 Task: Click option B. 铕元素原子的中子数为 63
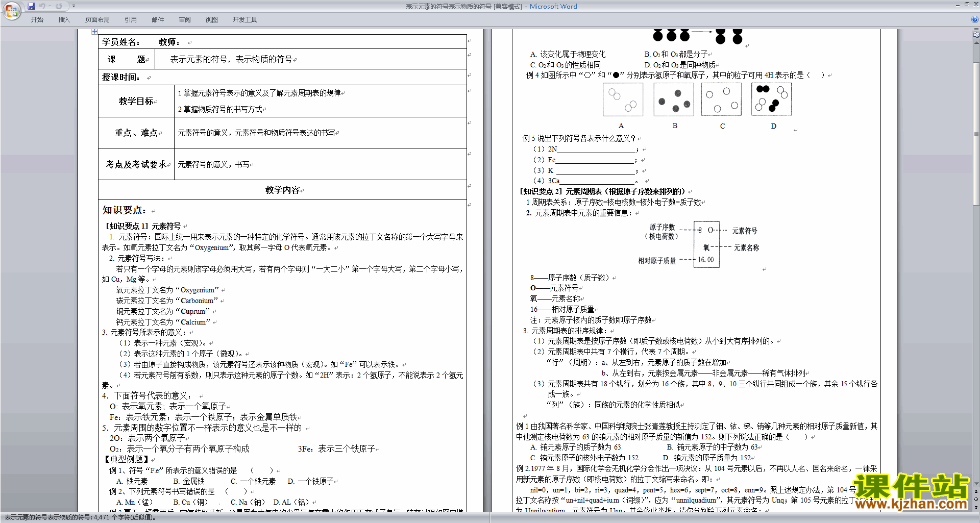712,447
